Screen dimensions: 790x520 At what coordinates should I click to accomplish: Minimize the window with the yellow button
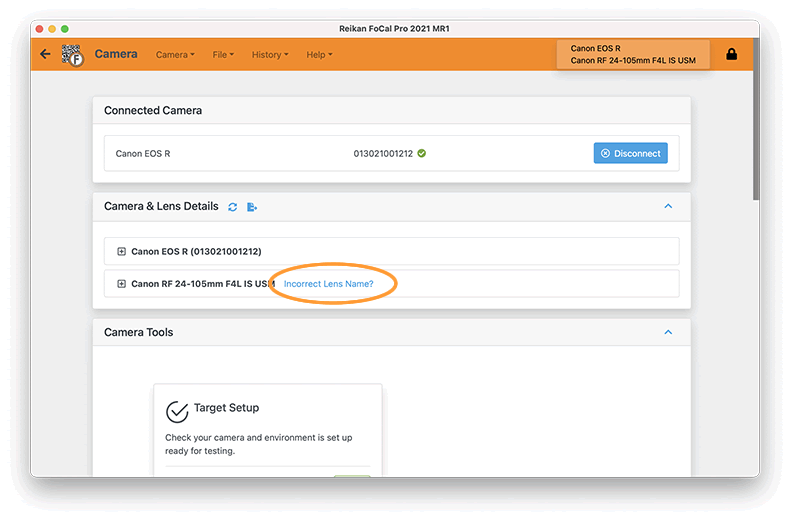coord(52,29)
